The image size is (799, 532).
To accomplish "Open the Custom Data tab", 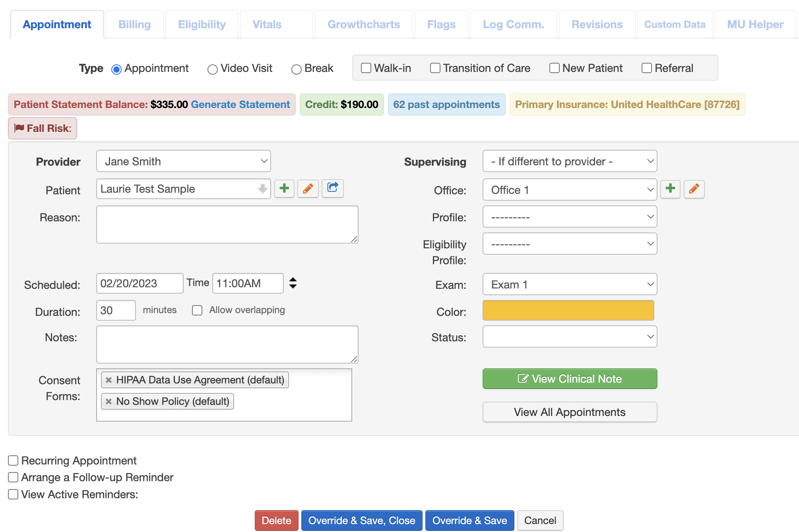I will (x=675, y=24).
